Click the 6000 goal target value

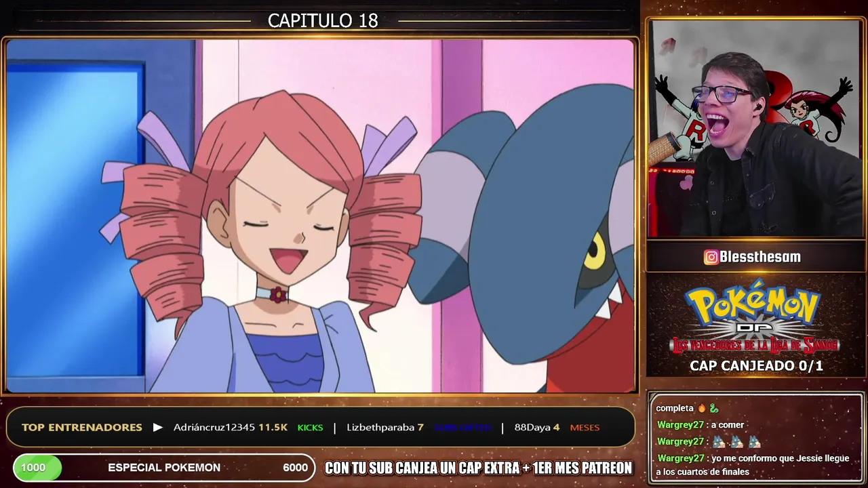tap(295, 468)
